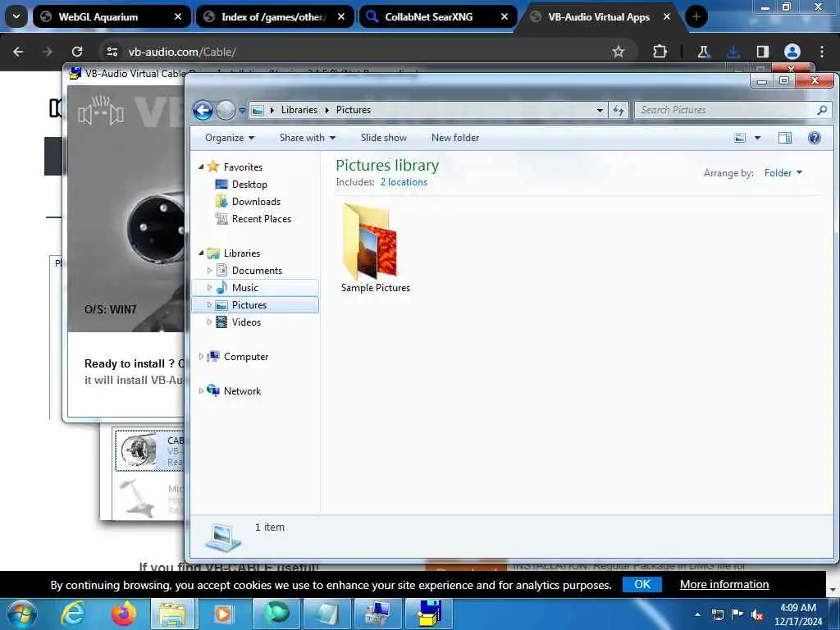Viewport: 840px width, 630px height.
Task: Close the VB-Audio Virtual Apps tab
Action: pyautogui.click(x=666, y=16)
